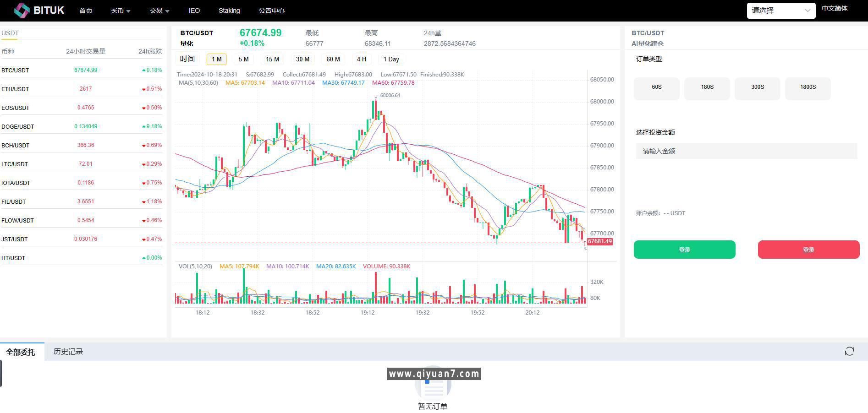Click the red 登录 button
The image size is (868, 413).
coord(808,250)
